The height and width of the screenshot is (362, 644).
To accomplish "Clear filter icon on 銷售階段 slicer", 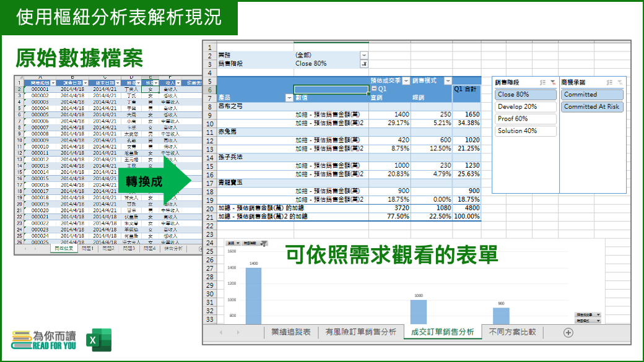I will coord(552,82).
